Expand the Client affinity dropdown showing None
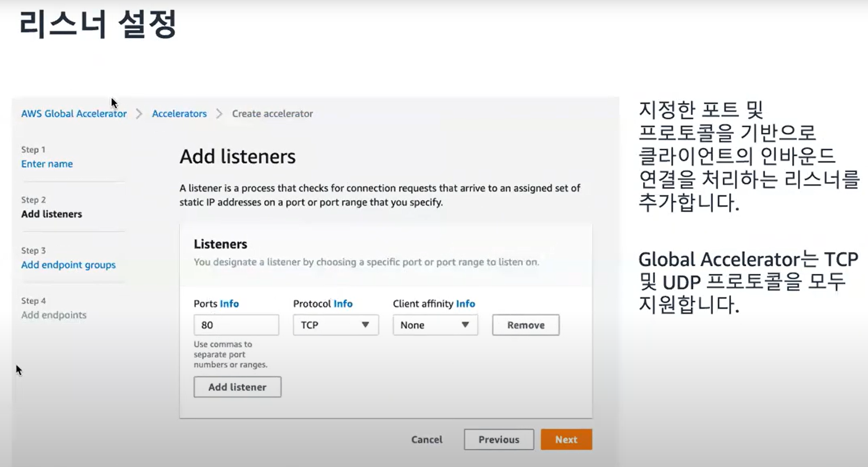Viewport: 868px width, 467px height. [435, 325]
